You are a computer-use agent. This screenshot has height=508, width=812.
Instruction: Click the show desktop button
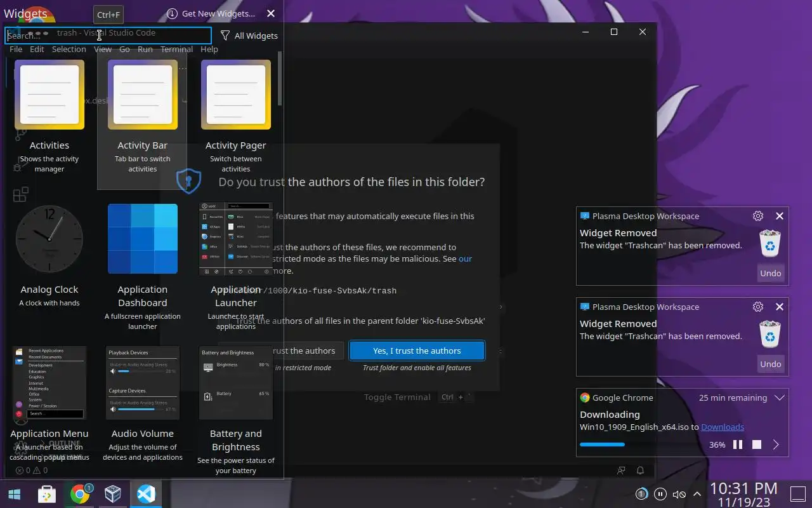[797, 494]
